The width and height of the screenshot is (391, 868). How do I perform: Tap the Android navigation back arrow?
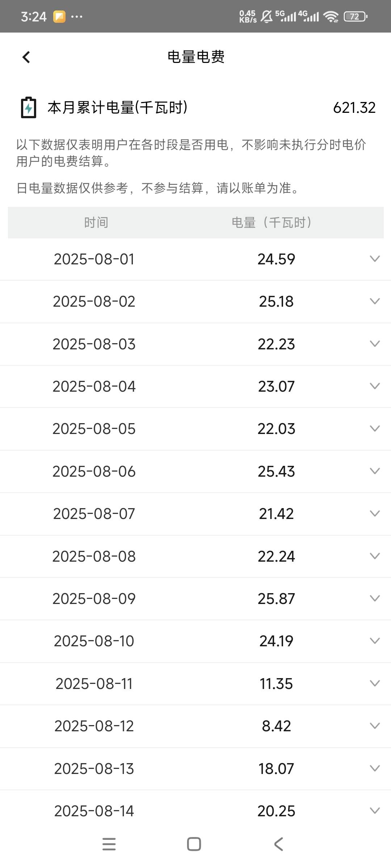278,844
